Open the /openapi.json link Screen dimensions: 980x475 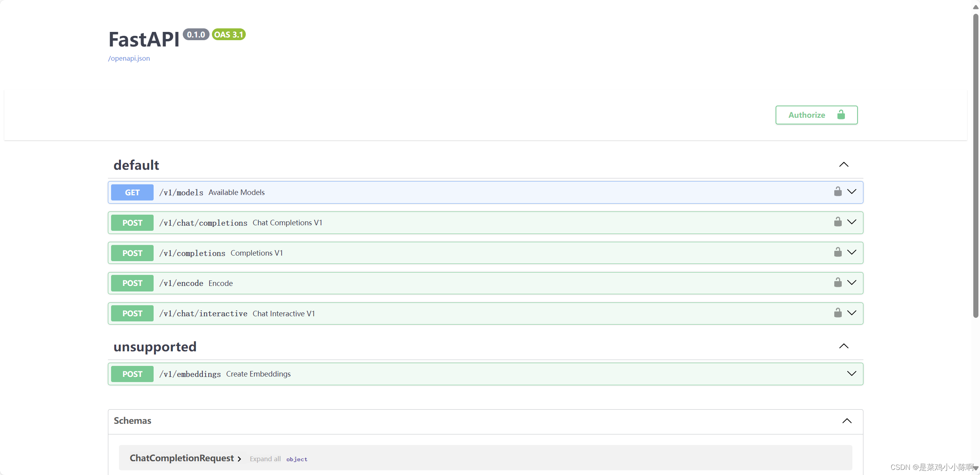click(129, 58)
